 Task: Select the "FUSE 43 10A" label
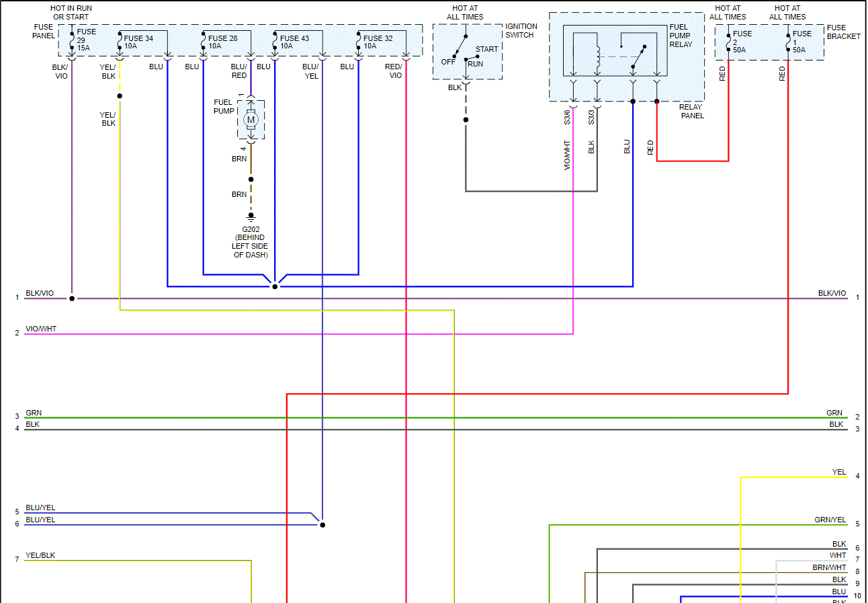(x=294, y=42)
